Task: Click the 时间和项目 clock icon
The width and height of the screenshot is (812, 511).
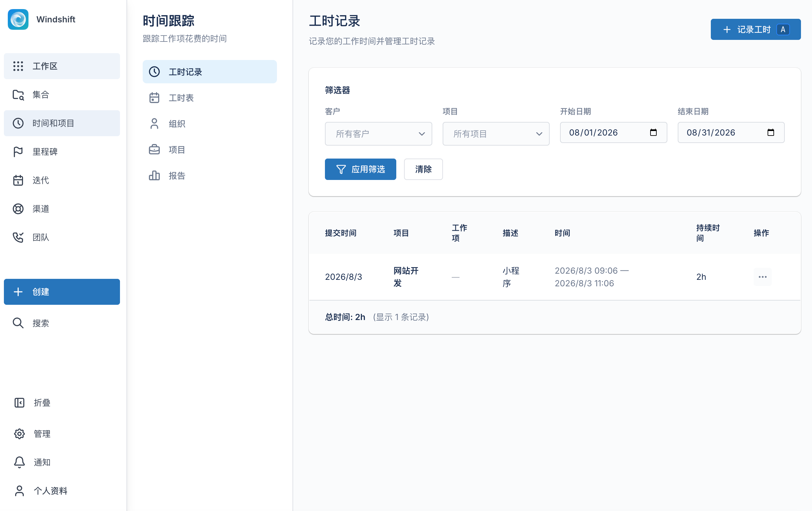Action: click(18, 123)
